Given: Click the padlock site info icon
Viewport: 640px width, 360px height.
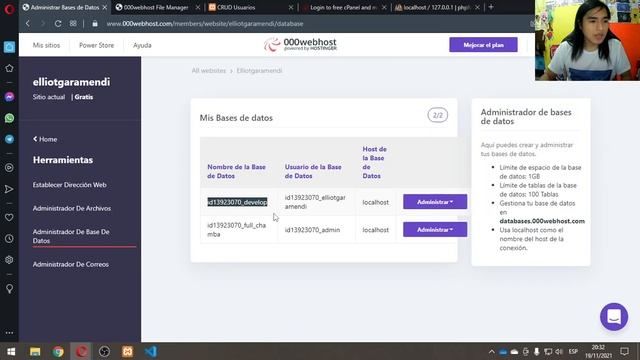Looking at the screenshot, I should pos(95,24).
